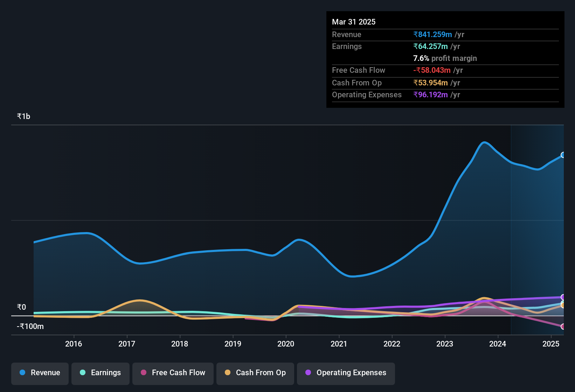Click the blue Revenue legend dot
The width and height of the screenshot is (575, 392).
point(22,373)
